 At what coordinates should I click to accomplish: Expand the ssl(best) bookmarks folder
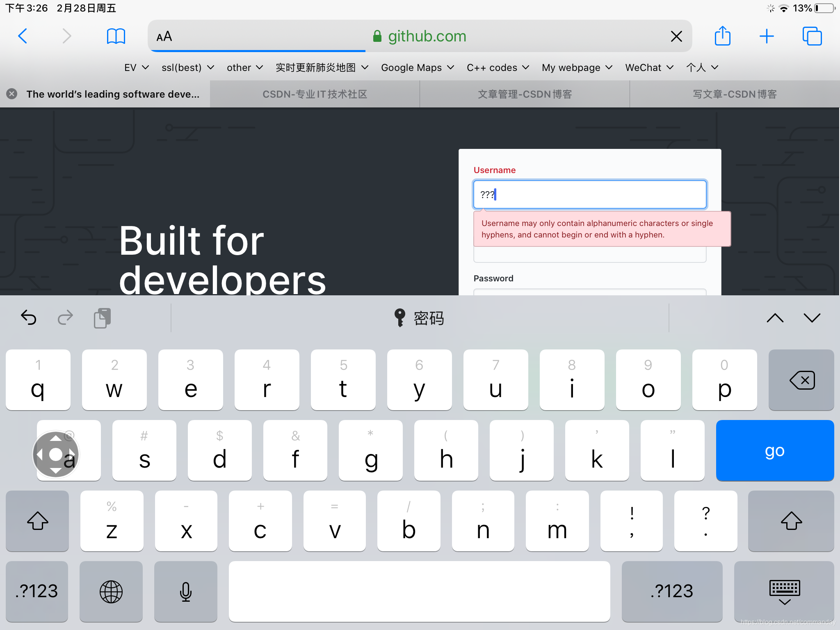pos(188,67)
